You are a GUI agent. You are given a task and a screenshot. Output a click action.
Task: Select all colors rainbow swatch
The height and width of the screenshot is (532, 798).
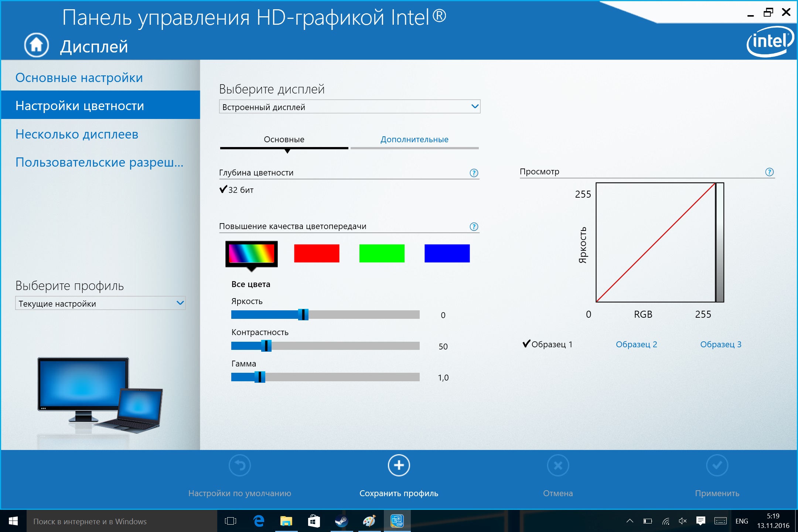click(x=252, y=254)
